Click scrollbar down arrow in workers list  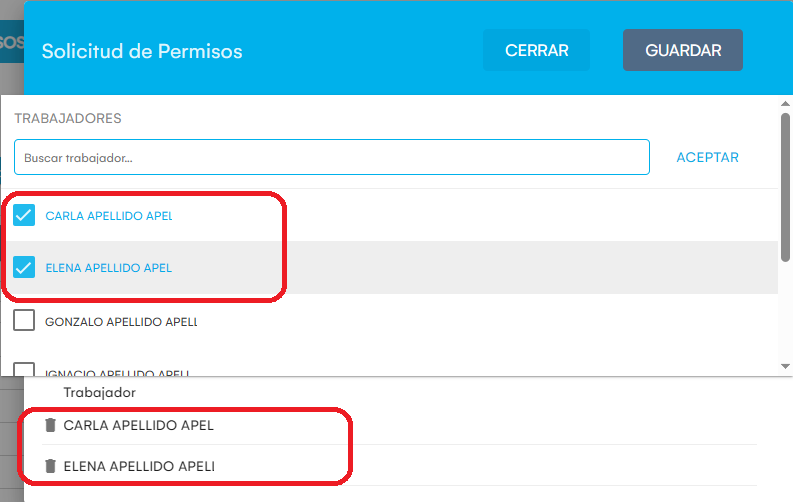point(785,368)
